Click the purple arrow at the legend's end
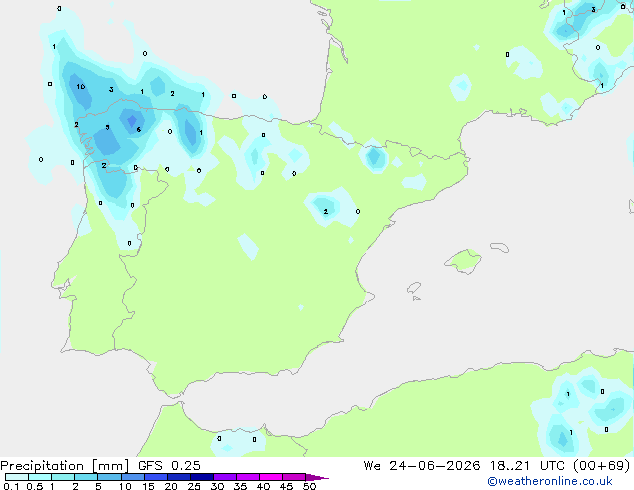 click(317, 477)
